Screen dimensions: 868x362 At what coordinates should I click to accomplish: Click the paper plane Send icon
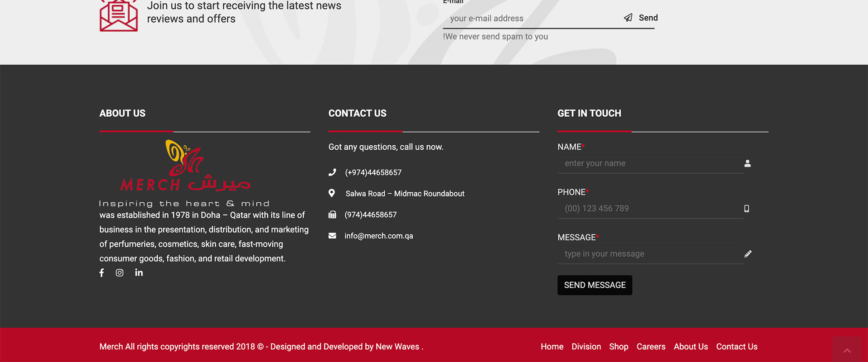tap(628, 18)
